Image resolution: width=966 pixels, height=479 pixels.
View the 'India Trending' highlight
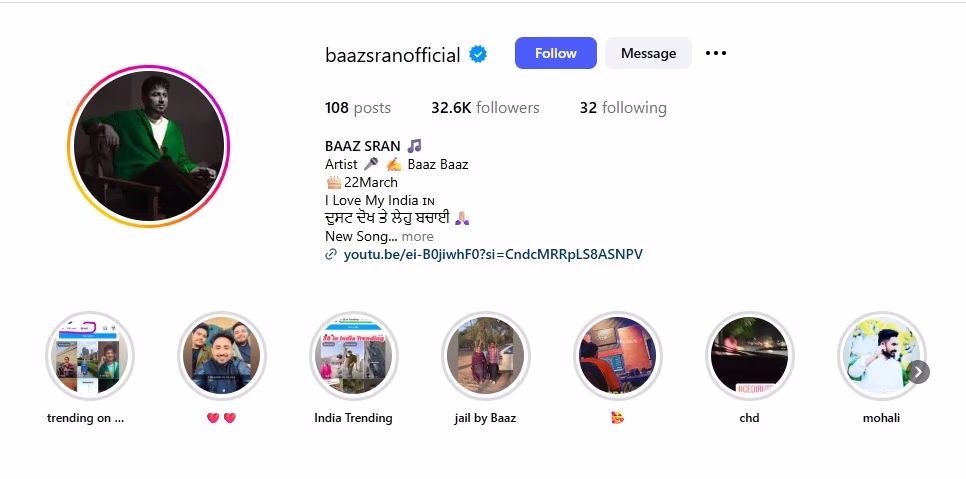coord(353,355)
